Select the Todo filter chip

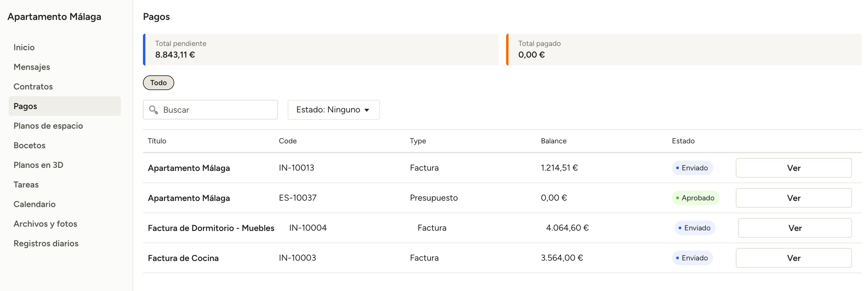158,83
